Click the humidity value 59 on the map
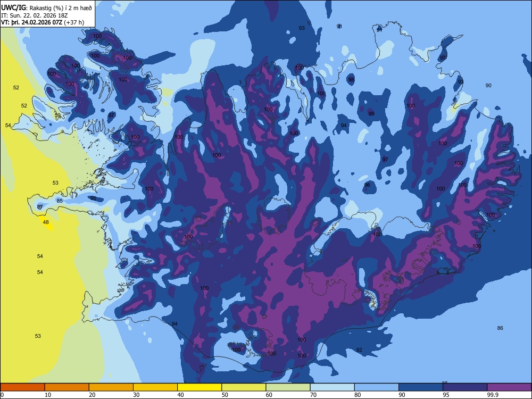This screenshot has height=399, width=532. pyautogui.click(x=57, y=115)
